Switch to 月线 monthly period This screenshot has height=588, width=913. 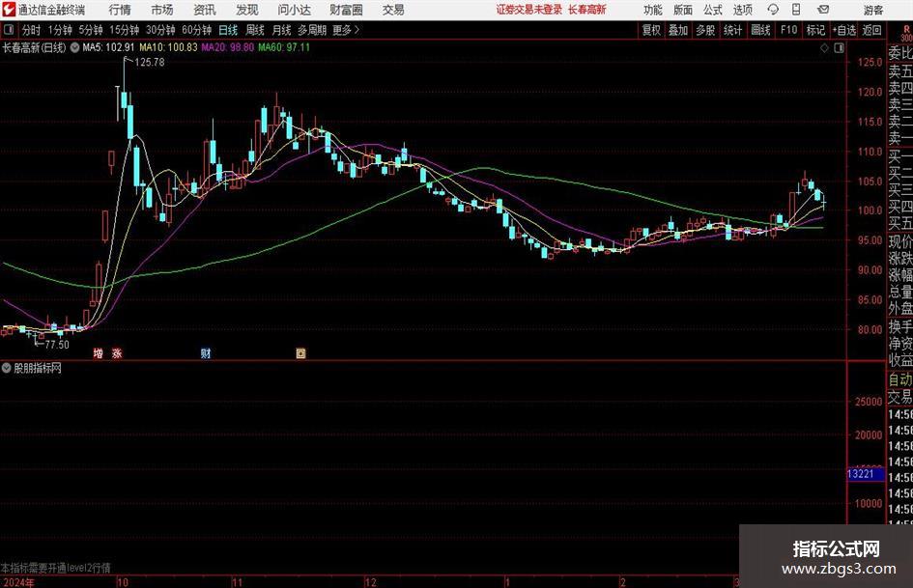click(282, 30)
